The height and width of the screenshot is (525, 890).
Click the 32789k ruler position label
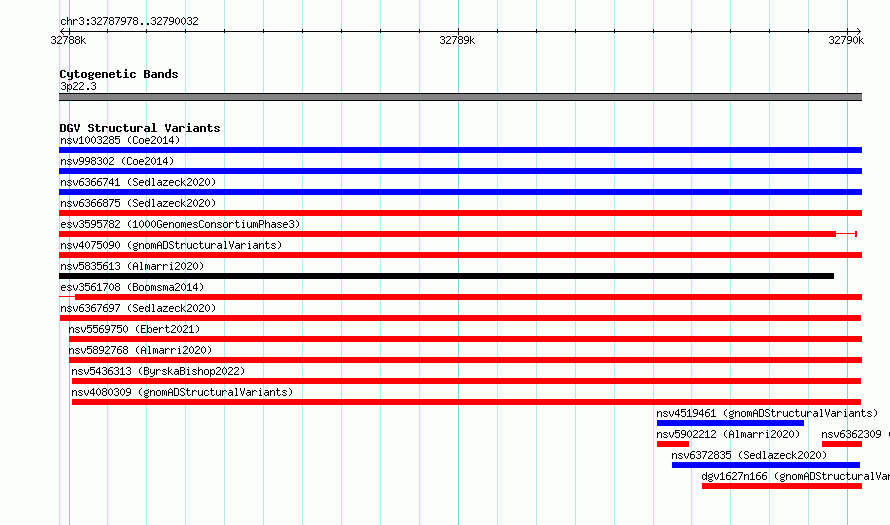tap(457, 40)
